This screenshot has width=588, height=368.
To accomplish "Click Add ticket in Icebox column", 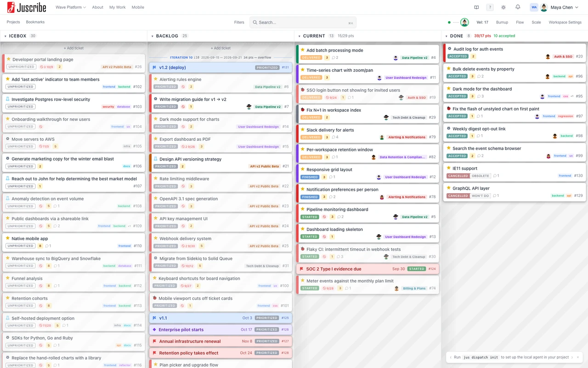I will 73,48.
